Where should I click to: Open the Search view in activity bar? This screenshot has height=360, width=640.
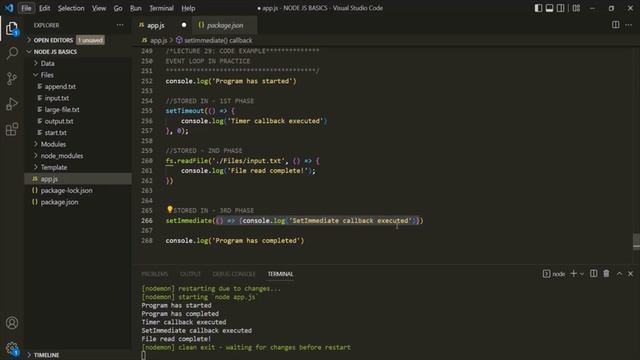pos(12,53)
